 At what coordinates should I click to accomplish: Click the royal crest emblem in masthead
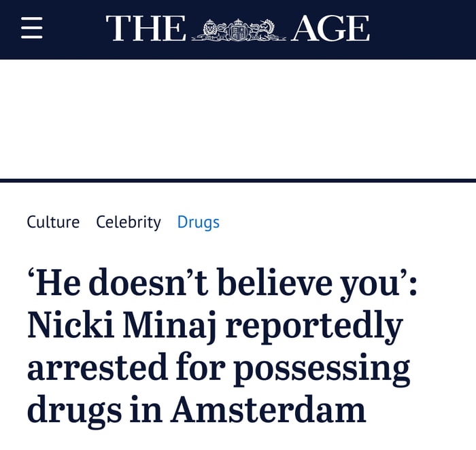pos(238,30)
